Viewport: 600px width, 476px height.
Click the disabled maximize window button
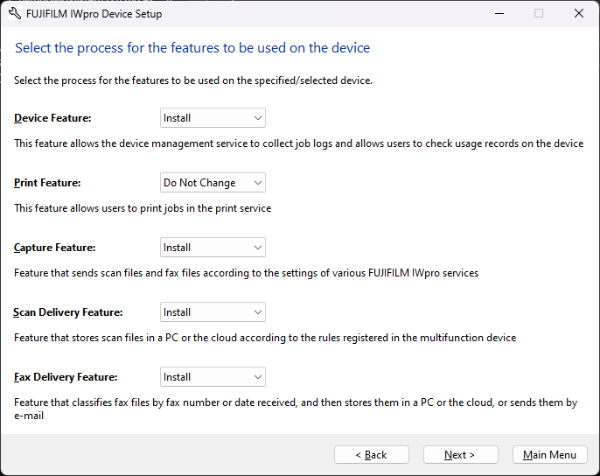538,13
